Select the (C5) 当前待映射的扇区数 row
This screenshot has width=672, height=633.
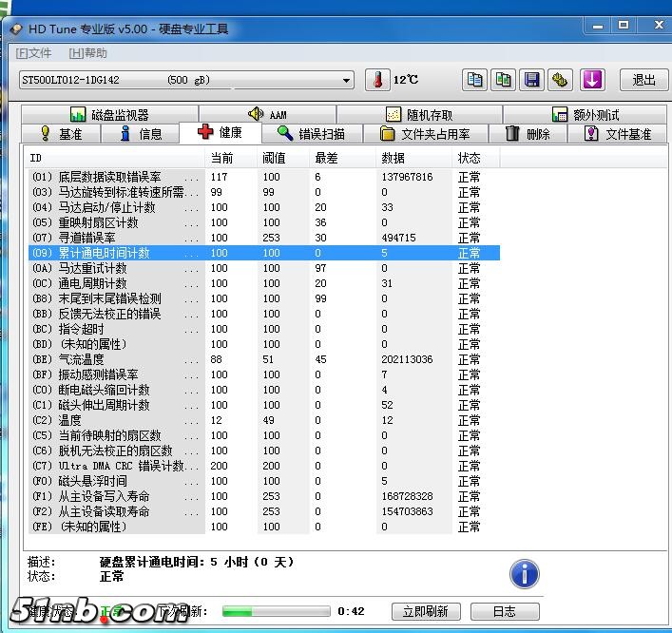pos(264,435)
